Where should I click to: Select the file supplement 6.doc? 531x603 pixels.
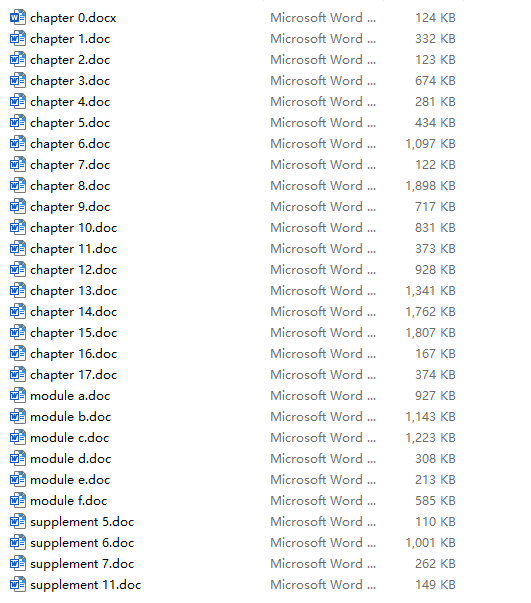[x=82, y=543]
